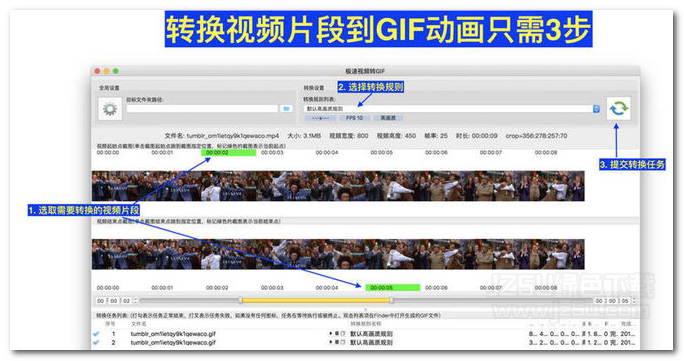The width and height of the screenshot is (684, 361).
Task: Maximize the window with the green button
Action: (x=116, y=71)
